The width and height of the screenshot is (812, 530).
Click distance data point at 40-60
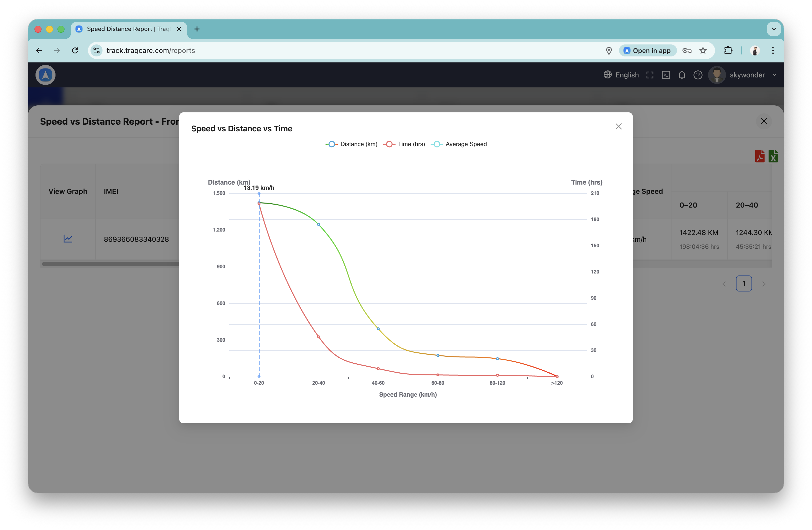click(378, 329)
